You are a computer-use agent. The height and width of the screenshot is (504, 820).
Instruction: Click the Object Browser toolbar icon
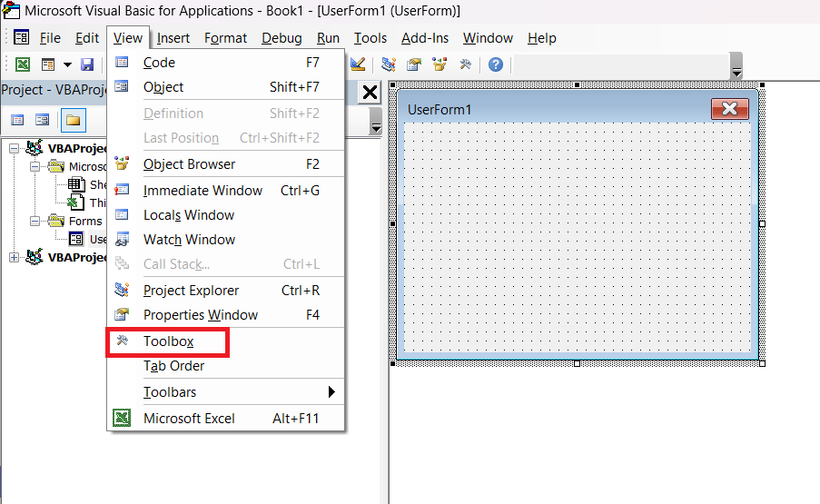pyautogui.click(x=440, y=64)
